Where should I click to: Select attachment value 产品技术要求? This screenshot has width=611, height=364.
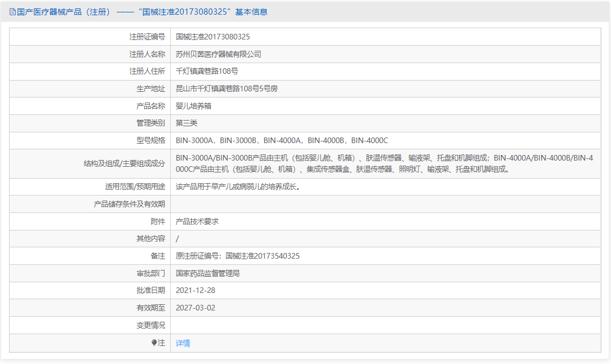tap(197, 221)
